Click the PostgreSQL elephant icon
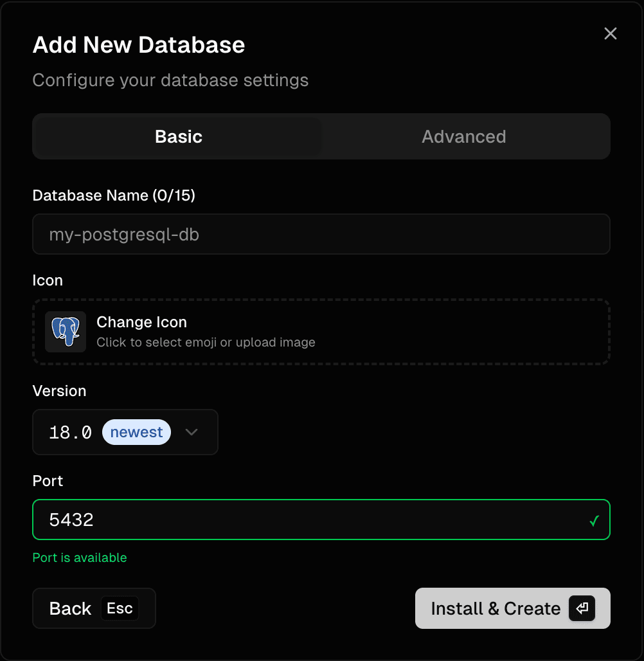The height and width of the screenshot is (661, 644). tap(65, 332)
